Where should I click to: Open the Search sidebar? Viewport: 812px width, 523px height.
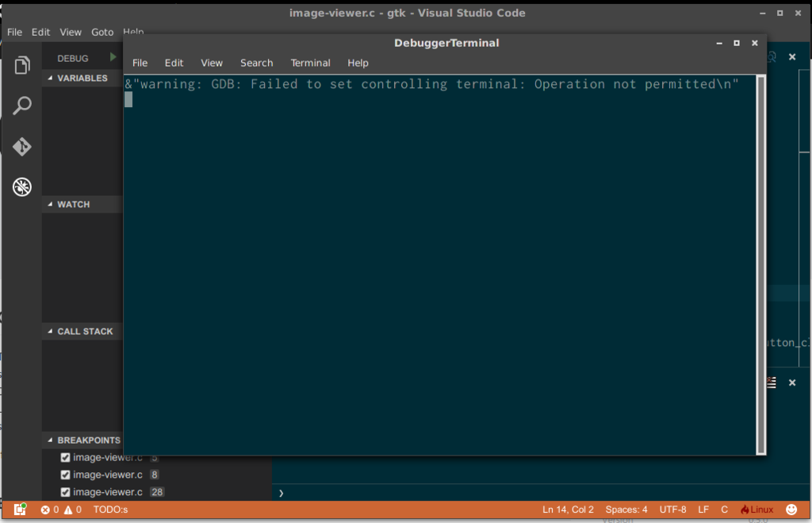click(x=21, y=105)
